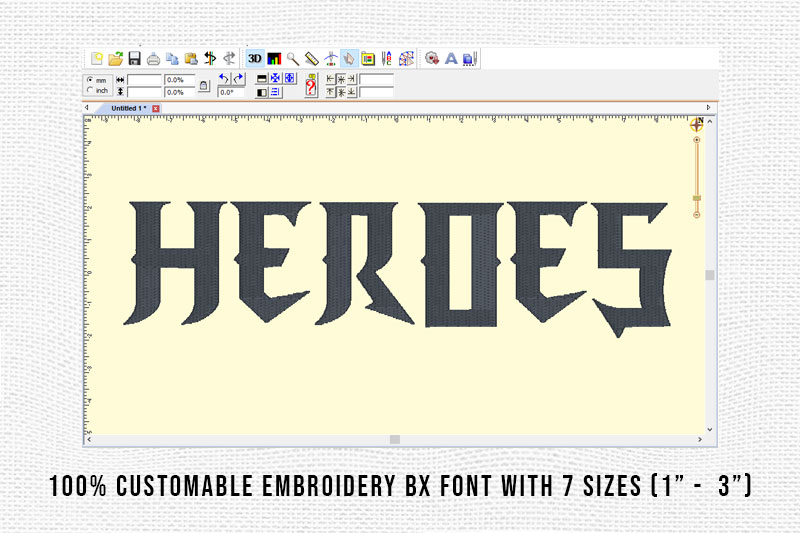Open an existing design file
This screenshot has height=533, width=800.
116,59
